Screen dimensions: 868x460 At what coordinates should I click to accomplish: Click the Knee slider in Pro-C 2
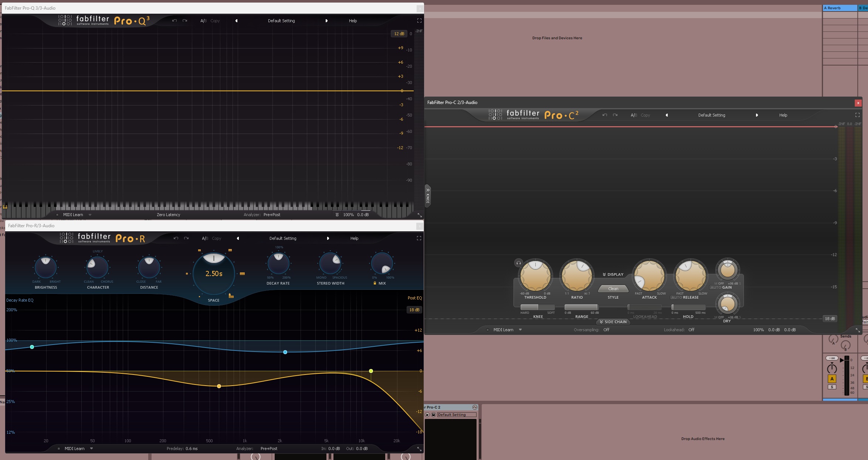[538, 307]
